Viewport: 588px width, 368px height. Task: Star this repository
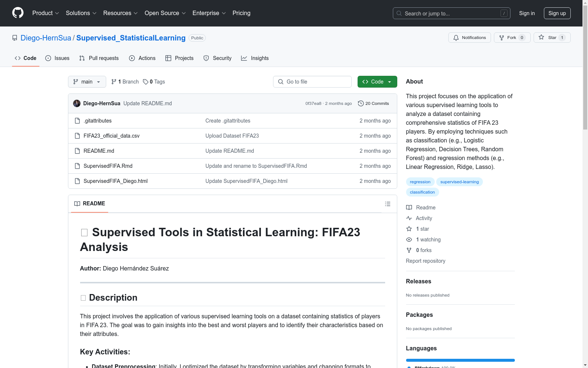click(x=552, y=38)
